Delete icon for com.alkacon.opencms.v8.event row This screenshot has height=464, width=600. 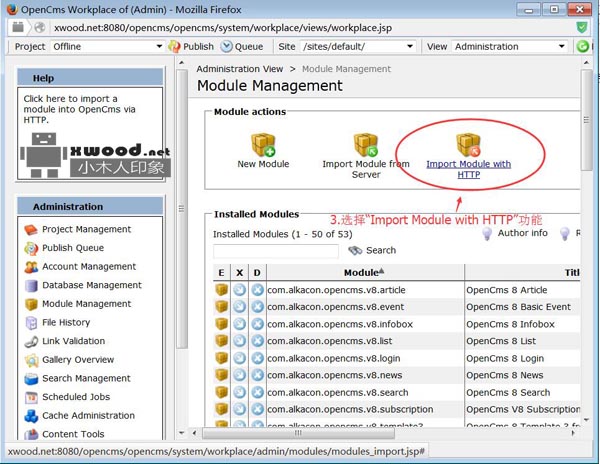coord(258,307)
